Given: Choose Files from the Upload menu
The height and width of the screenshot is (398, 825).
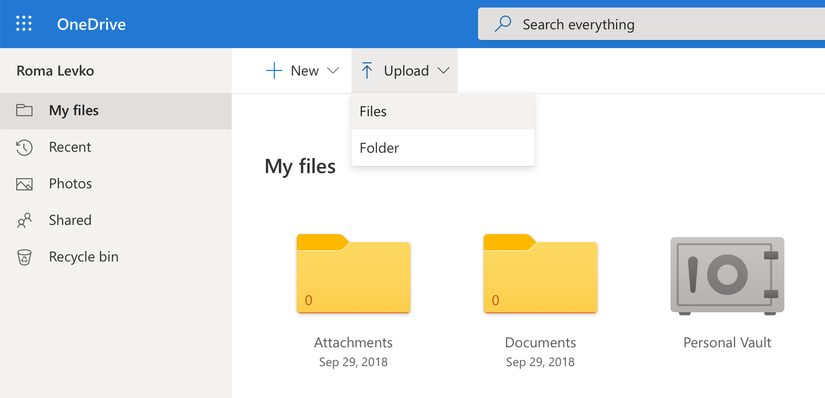Looking at the screenshot, I should point(443,112).
